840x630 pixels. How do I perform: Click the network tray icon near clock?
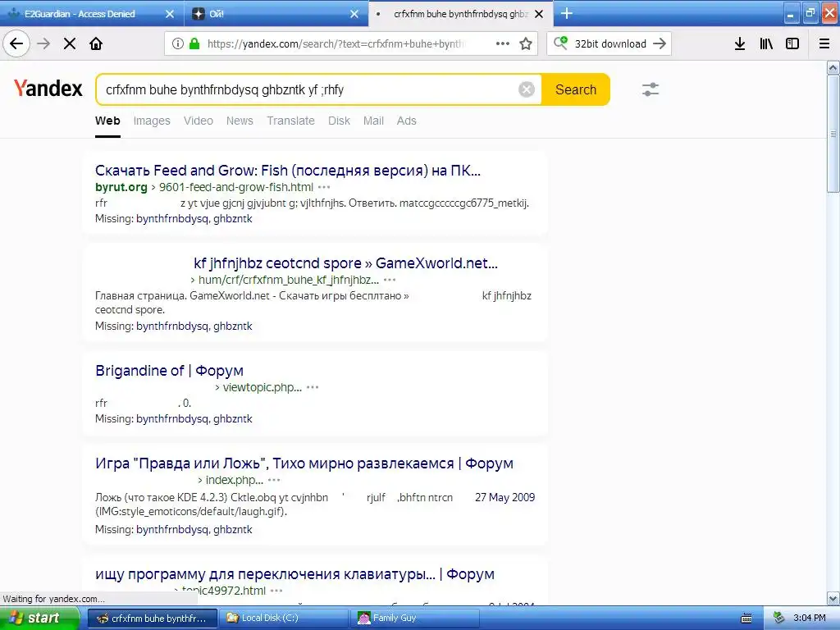pos(778,619)
